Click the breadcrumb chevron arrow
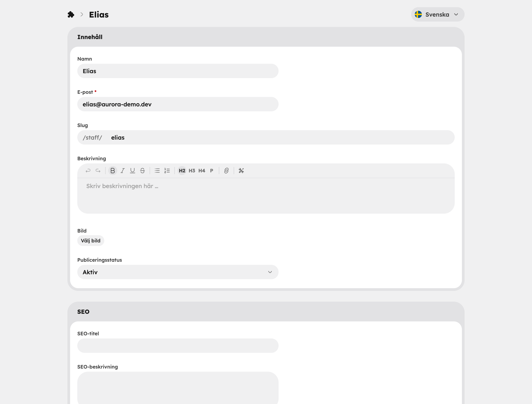 [x=82, y=14]
